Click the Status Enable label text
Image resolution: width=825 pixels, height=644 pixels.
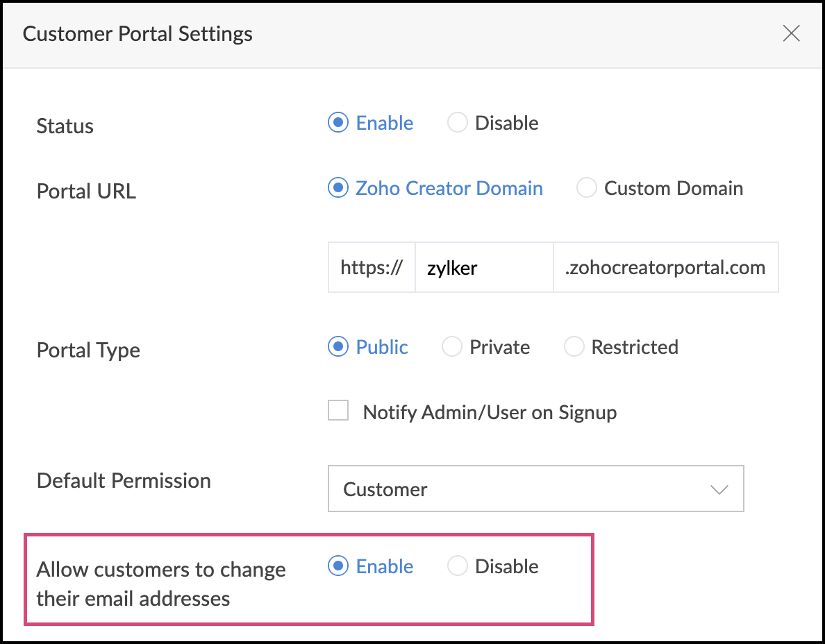(x=385, y=124)
